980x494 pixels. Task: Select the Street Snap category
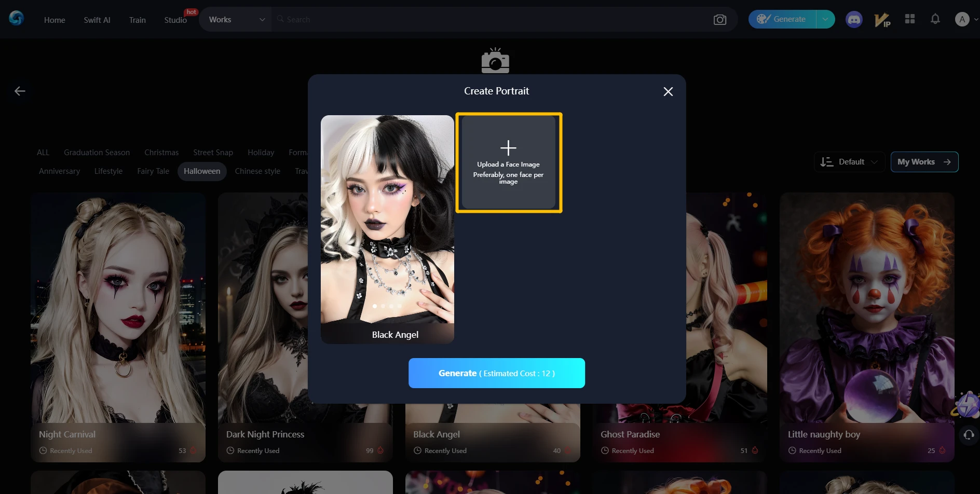tap(213, 153)
